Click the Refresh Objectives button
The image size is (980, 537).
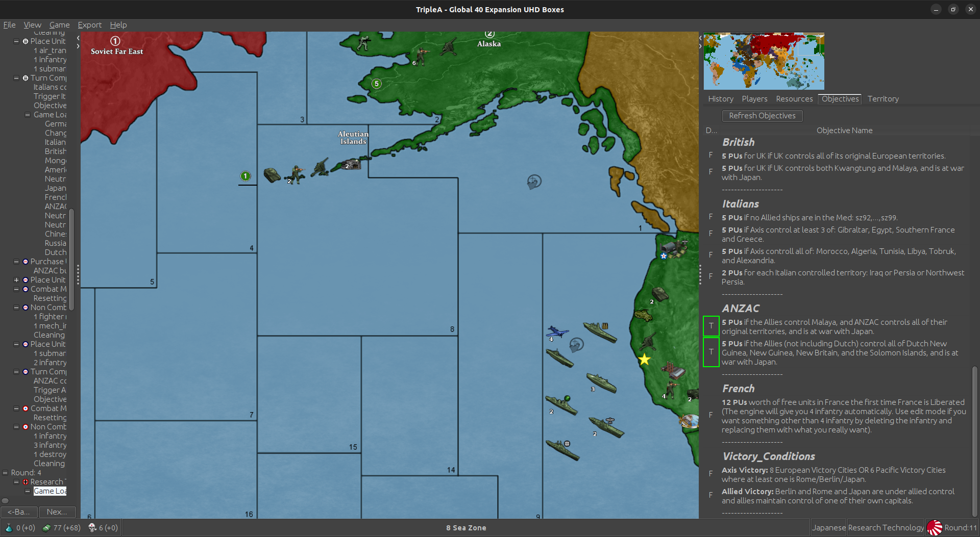click(762, 116)
